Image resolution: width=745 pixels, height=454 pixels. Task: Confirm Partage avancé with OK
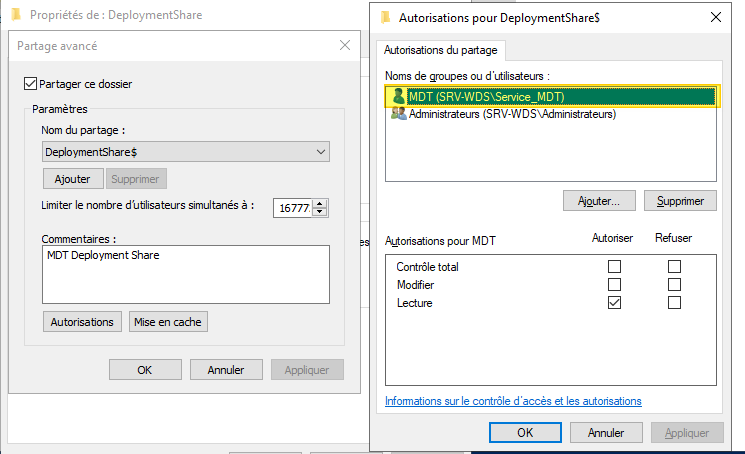145,370
